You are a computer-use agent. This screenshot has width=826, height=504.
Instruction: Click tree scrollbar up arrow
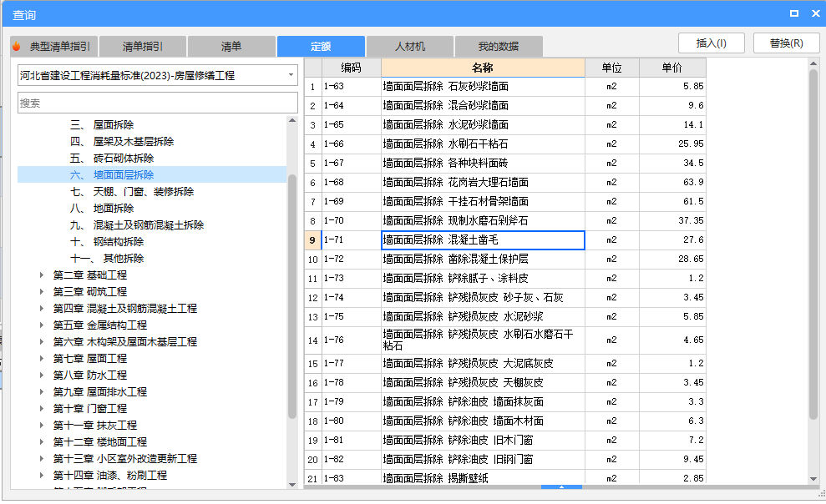pos(292,120)
